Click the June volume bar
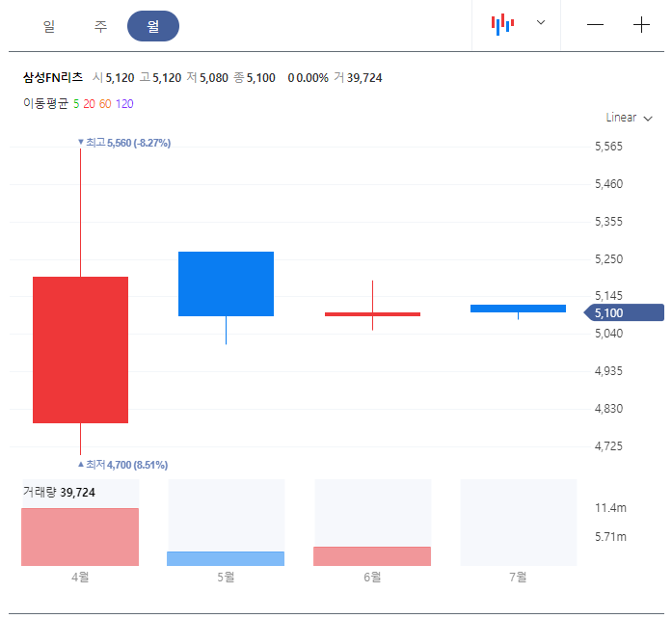The width and height of the screenshot is (672, 619). 372,556
